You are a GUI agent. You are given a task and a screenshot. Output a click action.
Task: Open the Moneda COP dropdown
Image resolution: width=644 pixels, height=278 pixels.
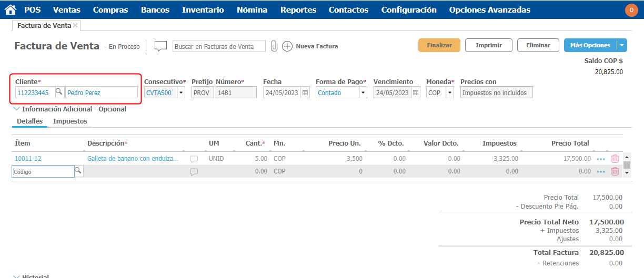click(x=449, y=92)
